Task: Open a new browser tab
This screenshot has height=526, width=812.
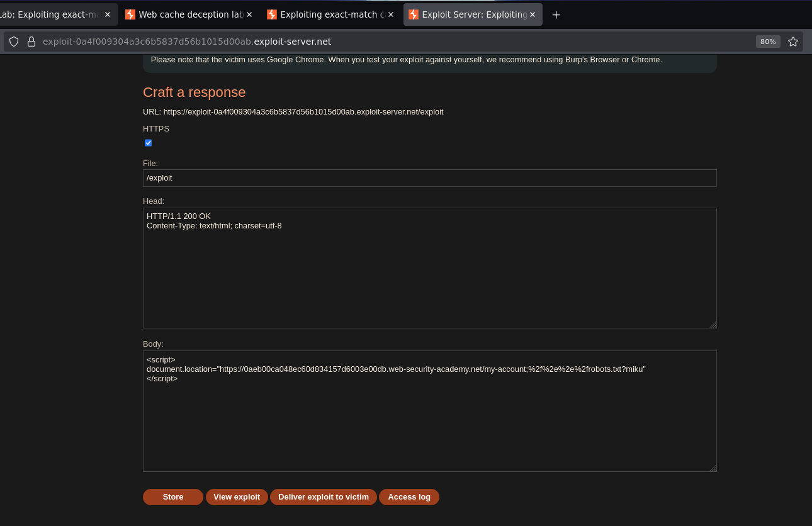Action: coord(556,14)
